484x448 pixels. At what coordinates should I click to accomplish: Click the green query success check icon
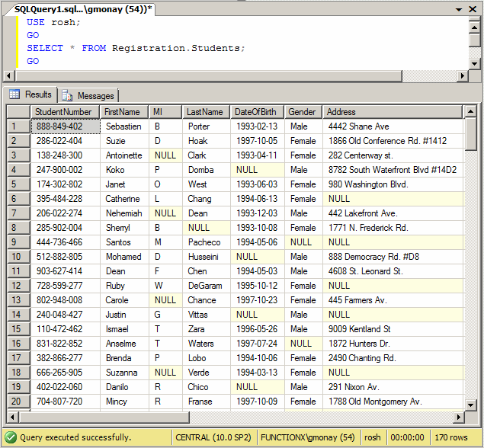(x=11, y=437)
